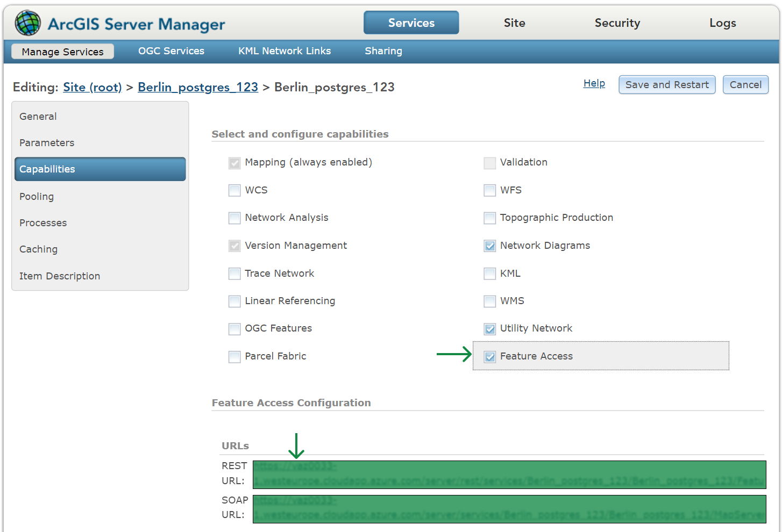Enable the WFS capability checkbox
Viewport: 782px width, 532px height.
(489, 190)
